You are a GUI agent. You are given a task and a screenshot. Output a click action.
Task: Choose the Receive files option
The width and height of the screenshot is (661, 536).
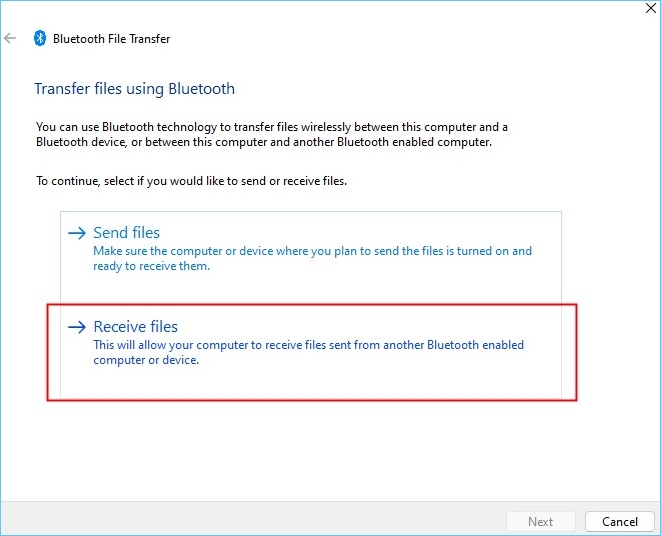coord(311,352)
